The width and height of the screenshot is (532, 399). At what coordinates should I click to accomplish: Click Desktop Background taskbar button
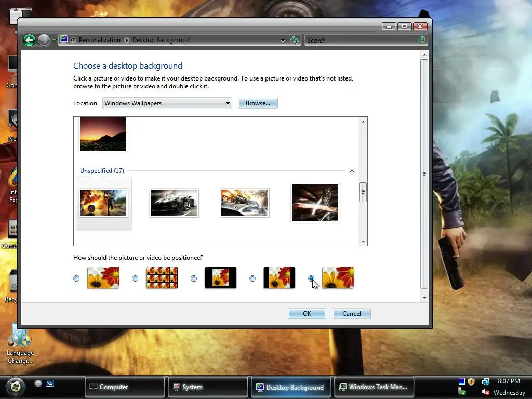[x=291, y=387]
